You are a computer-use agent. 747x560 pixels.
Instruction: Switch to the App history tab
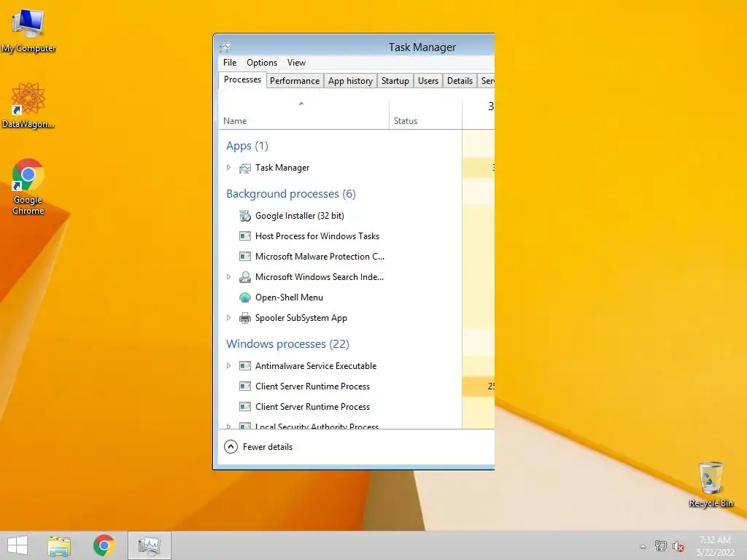(350, 81)
